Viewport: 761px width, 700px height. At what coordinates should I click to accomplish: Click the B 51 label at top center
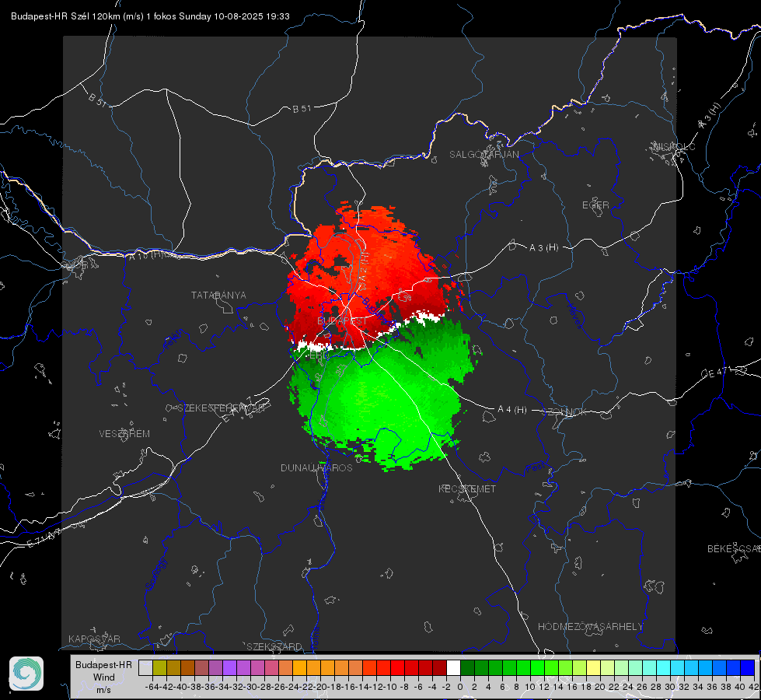pyautogui.click(x=302, y=109)
